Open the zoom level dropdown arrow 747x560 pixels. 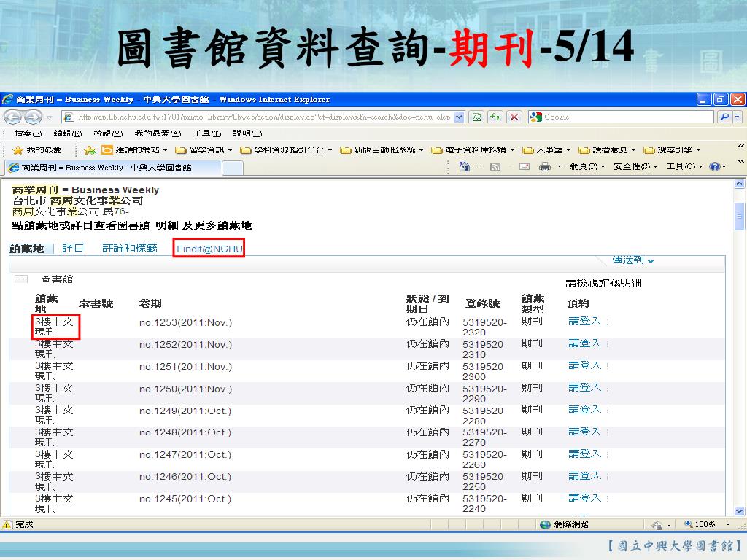coord(727,525)
